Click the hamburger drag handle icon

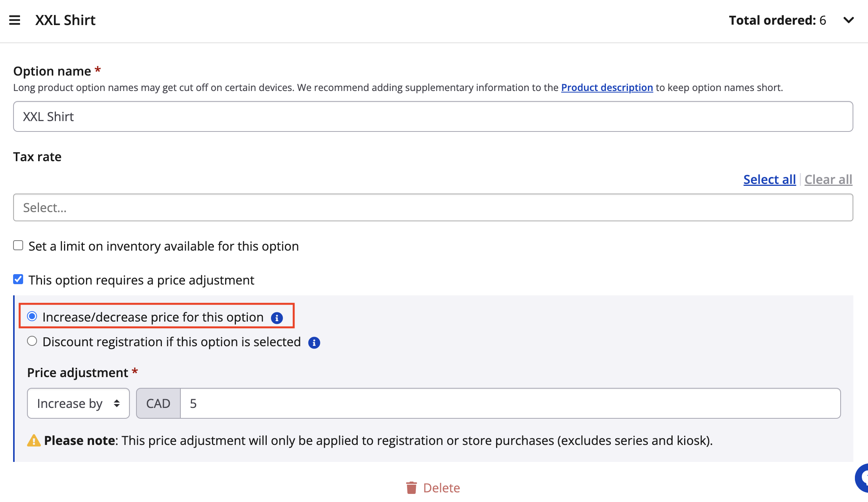(x=15, y=20)
